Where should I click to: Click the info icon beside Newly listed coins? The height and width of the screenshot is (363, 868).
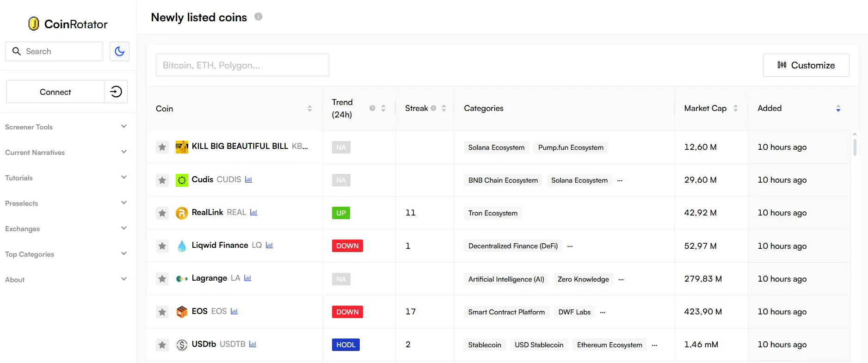coord(259,17)
